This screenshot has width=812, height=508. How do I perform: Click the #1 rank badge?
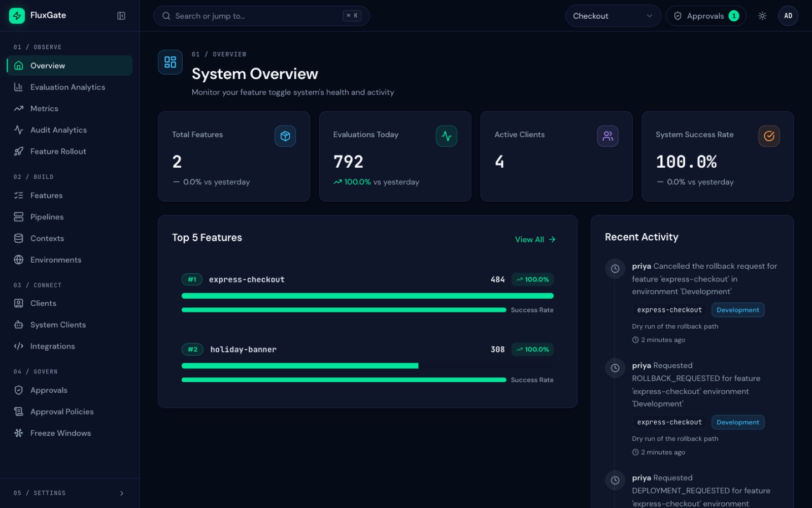tap(192, 279)
